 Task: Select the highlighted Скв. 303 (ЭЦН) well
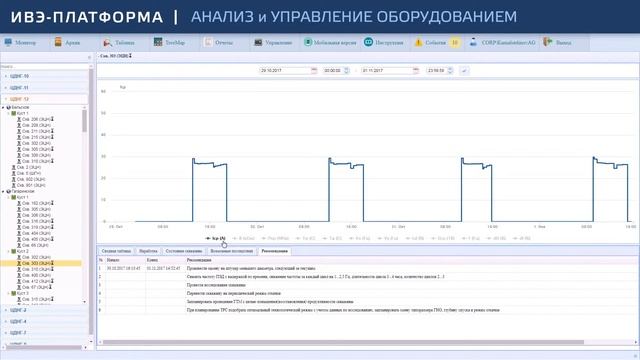41,263
